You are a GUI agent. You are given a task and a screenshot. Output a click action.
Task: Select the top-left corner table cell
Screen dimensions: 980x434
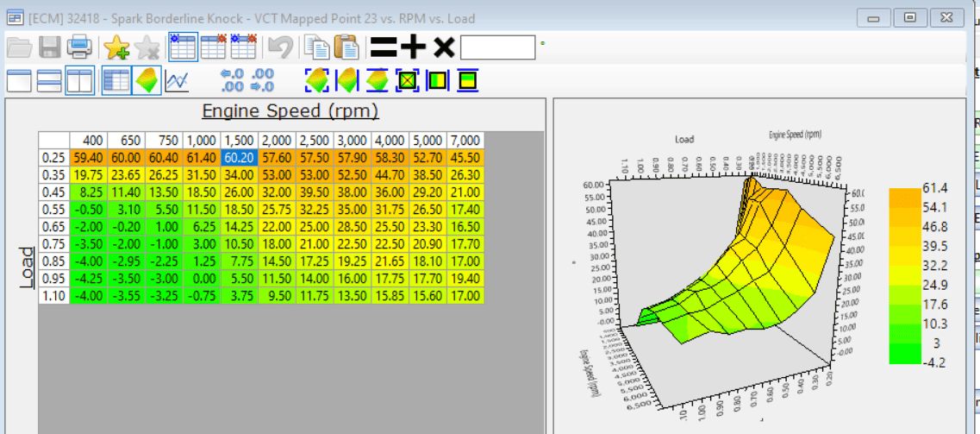[54, 140]
